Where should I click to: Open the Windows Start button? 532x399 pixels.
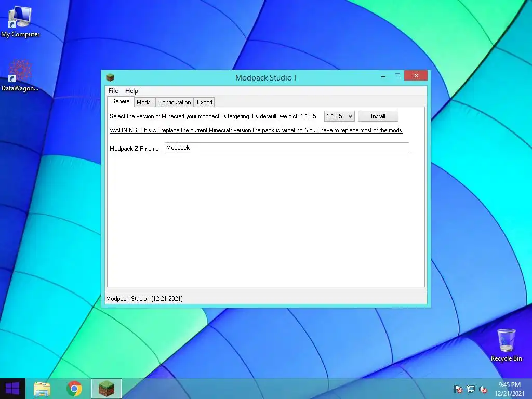(x=12, y=389)
